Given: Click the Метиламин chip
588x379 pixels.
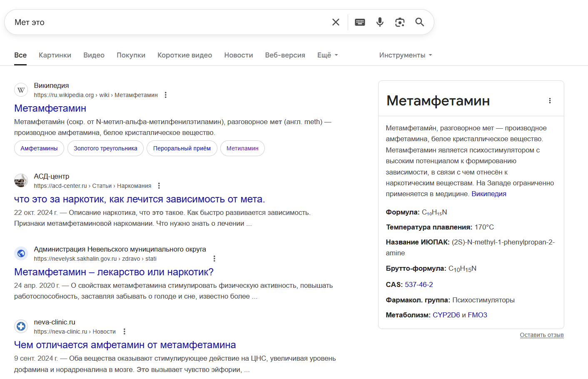Looking at the screenshot, I should tap(242, 148).
